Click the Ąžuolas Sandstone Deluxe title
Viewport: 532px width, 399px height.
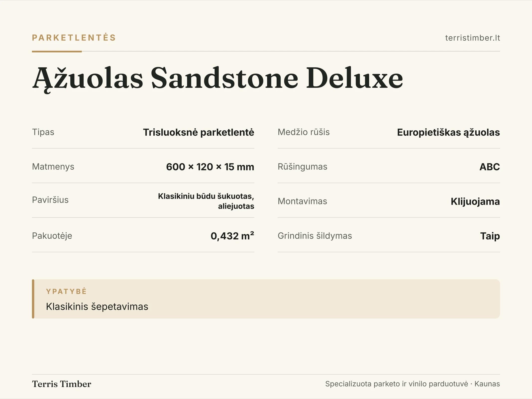pyautogui.click(x=217, y=78)
